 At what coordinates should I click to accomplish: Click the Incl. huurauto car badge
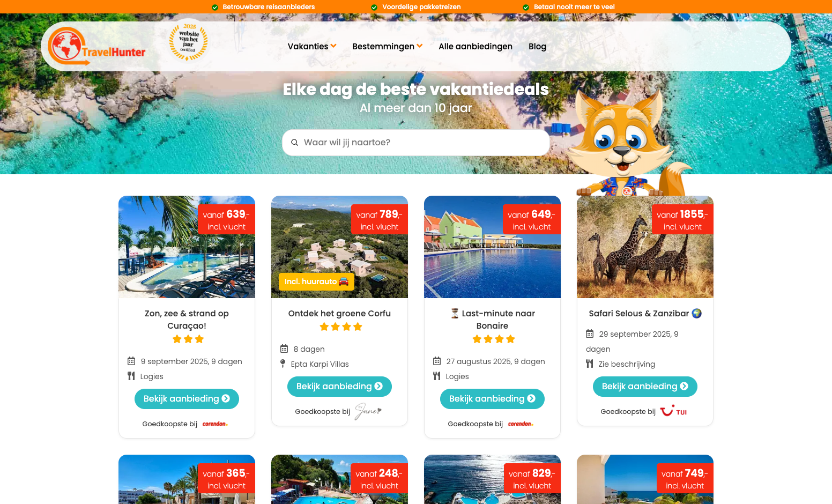(316, 281)
